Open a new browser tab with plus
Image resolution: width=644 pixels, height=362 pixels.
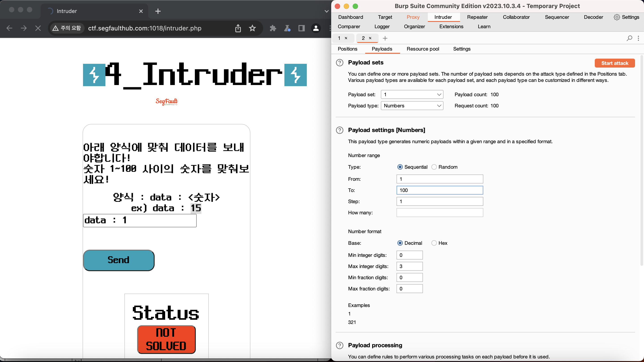(x=158, y=11)
